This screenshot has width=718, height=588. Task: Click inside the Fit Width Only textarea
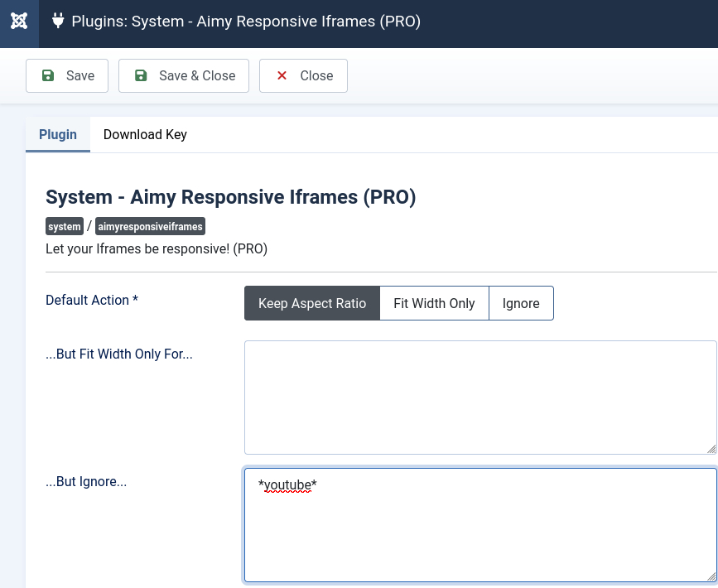click(480, 398)
